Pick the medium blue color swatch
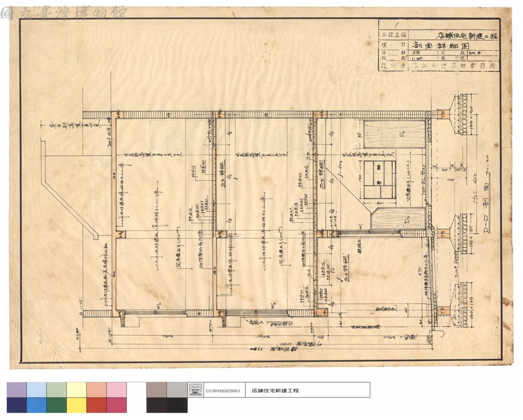 click(x=37, y=405)
